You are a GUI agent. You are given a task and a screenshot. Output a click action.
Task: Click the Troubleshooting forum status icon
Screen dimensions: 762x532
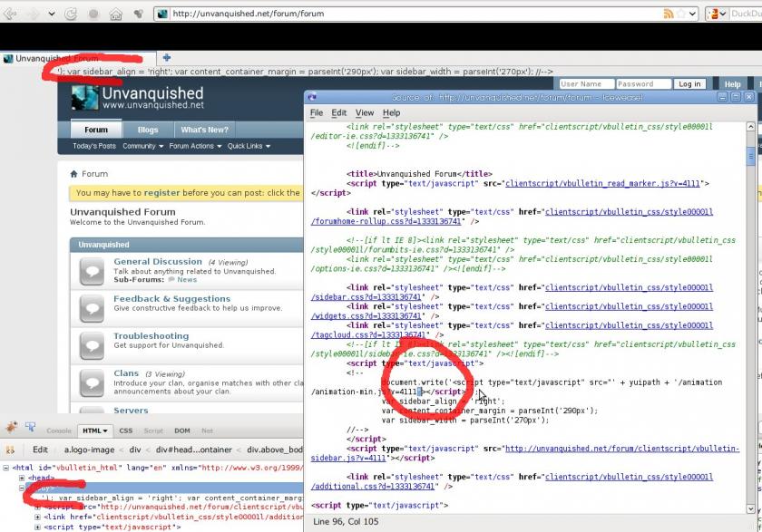pyautogui.click(x=92, y=344)
